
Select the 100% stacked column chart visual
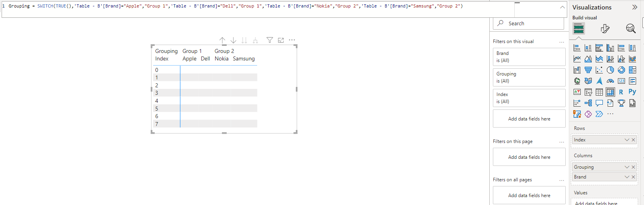(633, 48)
